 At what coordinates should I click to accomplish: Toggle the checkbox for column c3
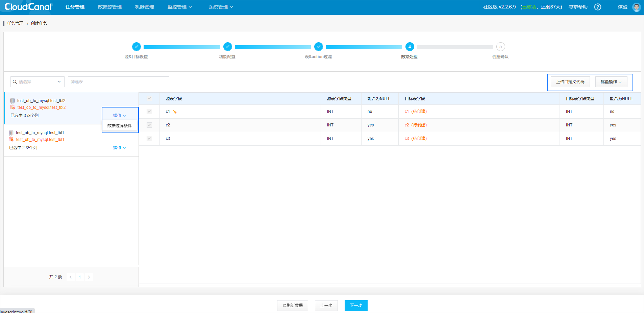click(x=149, y=139)
